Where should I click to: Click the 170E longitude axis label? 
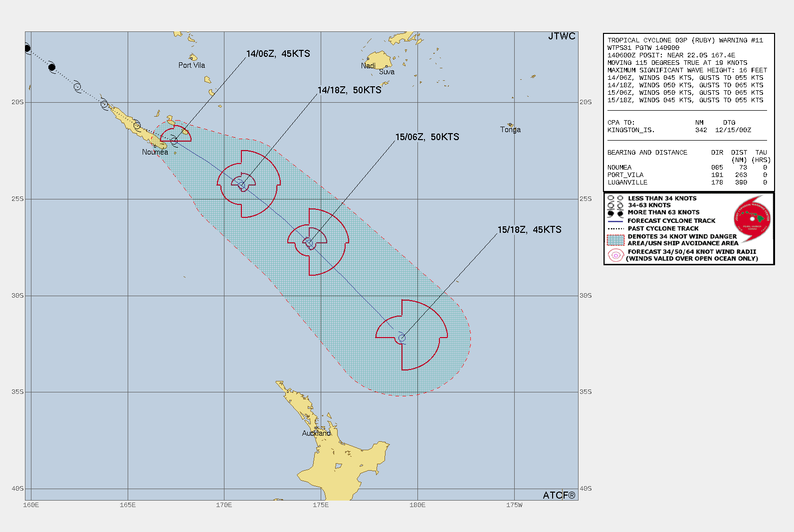click(224, 505)
